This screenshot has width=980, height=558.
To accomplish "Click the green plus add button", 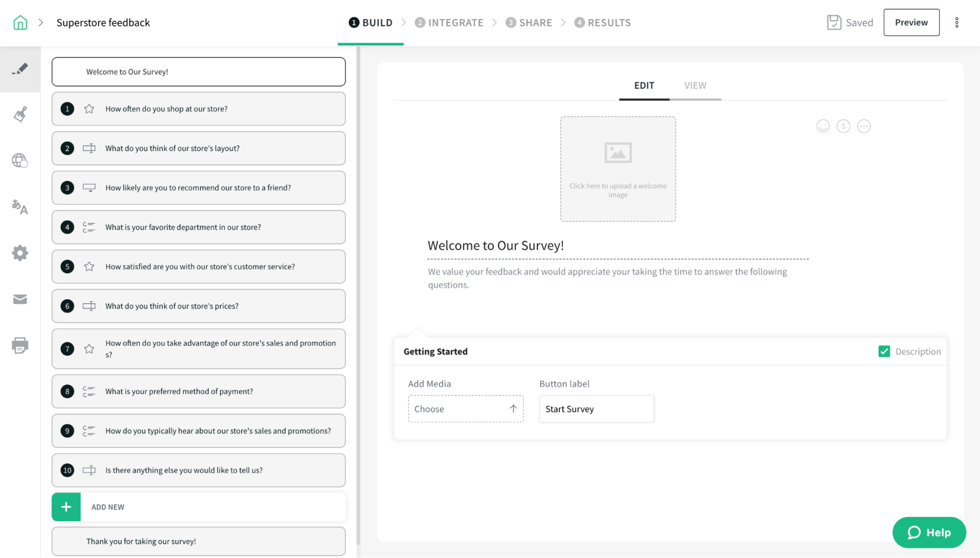I will [x=66, y=507].
